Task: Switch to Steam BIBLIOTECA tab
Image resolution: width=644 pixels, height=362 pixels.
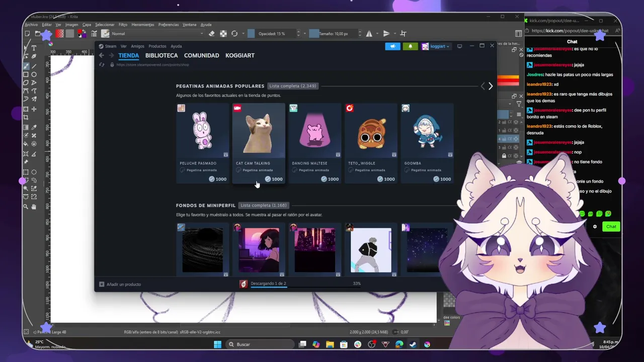Action: [x=162, y=55]
